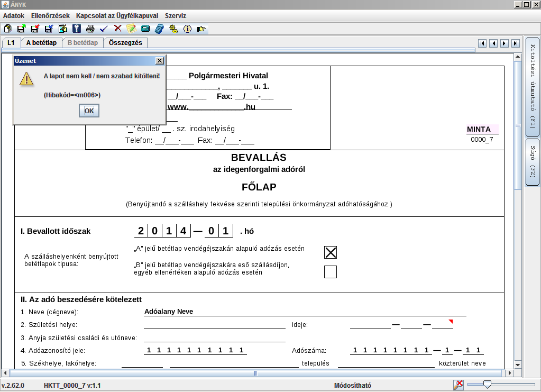Screen dimensions: 541x392
Task: Click the yellow sticky note with pencil icon
Action: click(132, 29)
